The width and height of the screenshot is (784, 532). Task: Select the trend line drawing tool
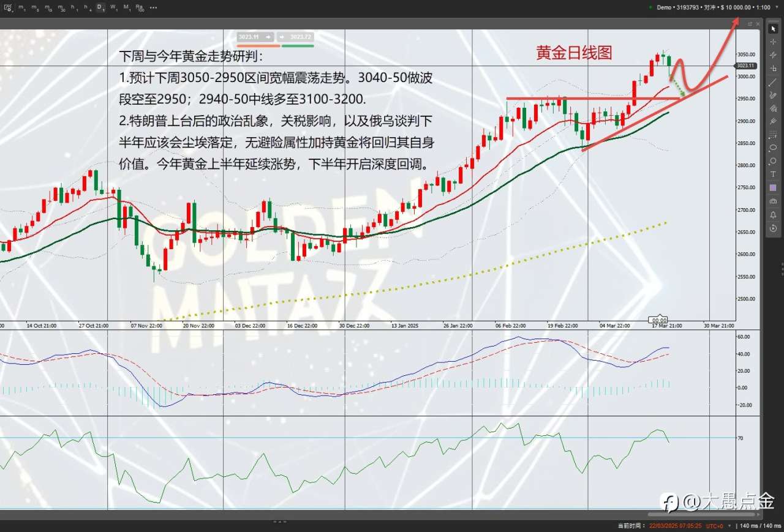coord(773,82)
